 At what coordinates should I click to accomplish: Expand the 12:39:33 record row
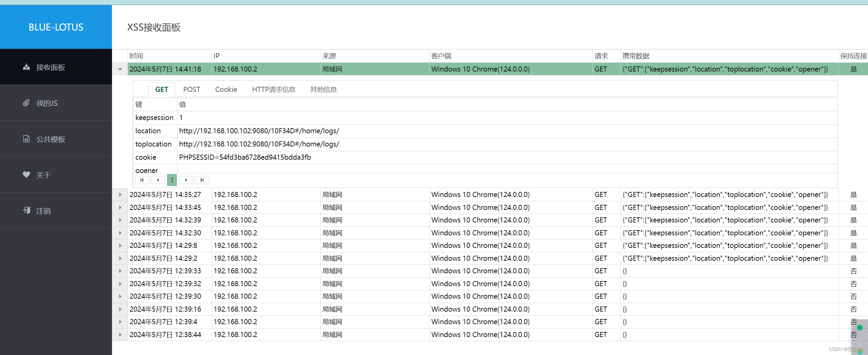120,271
